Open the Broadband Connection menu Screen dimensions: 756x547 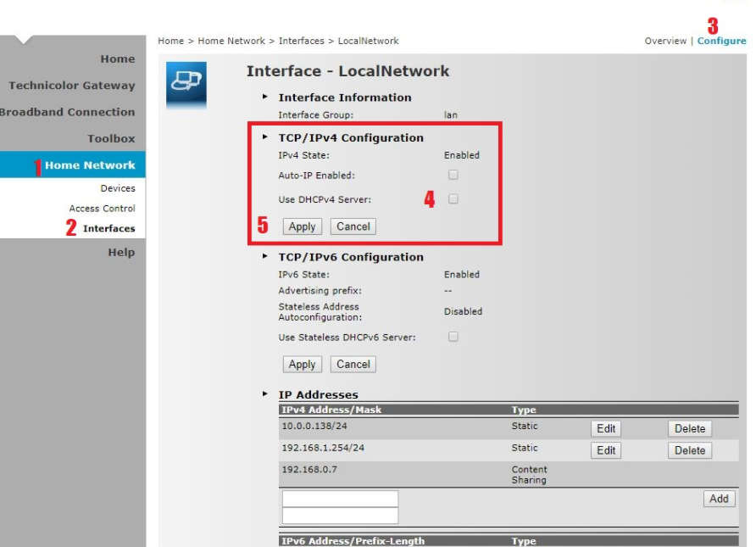pos(66,112)
